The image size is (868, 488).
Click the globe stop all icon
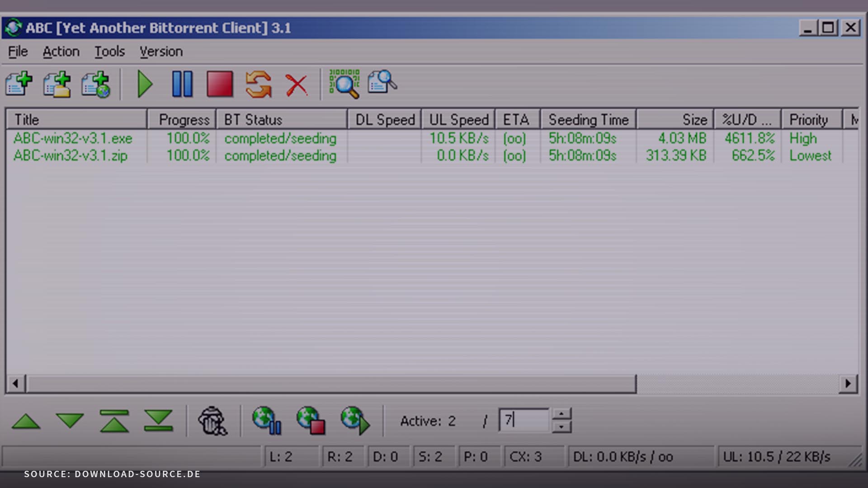311,421
